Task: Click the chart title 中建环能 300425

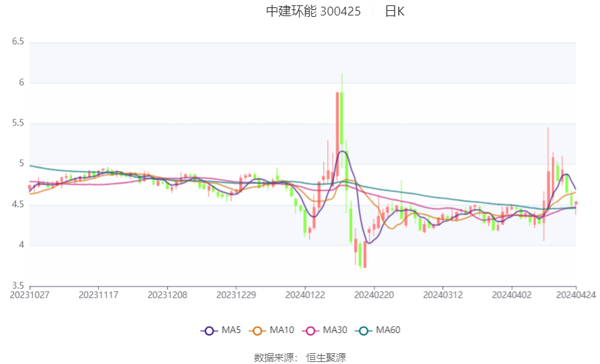Action: 313,11
